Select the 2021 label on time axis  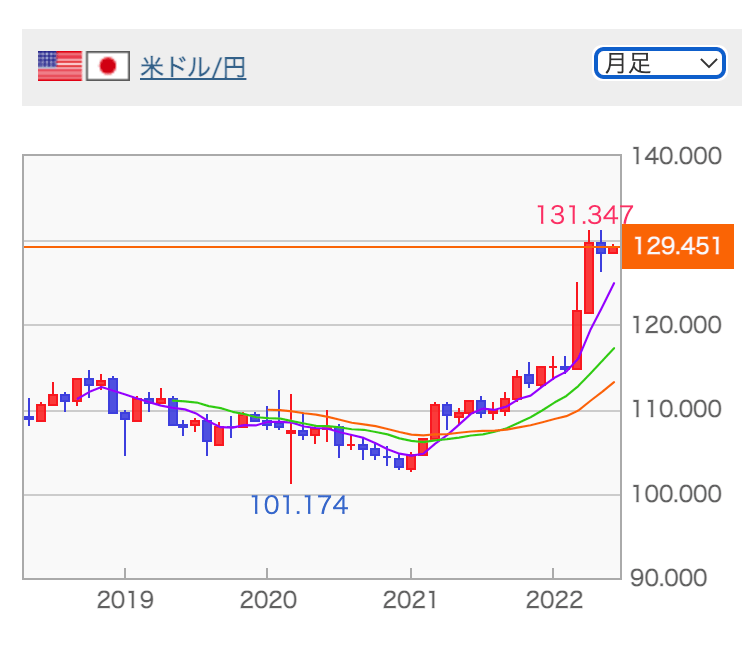click(411, 600)
